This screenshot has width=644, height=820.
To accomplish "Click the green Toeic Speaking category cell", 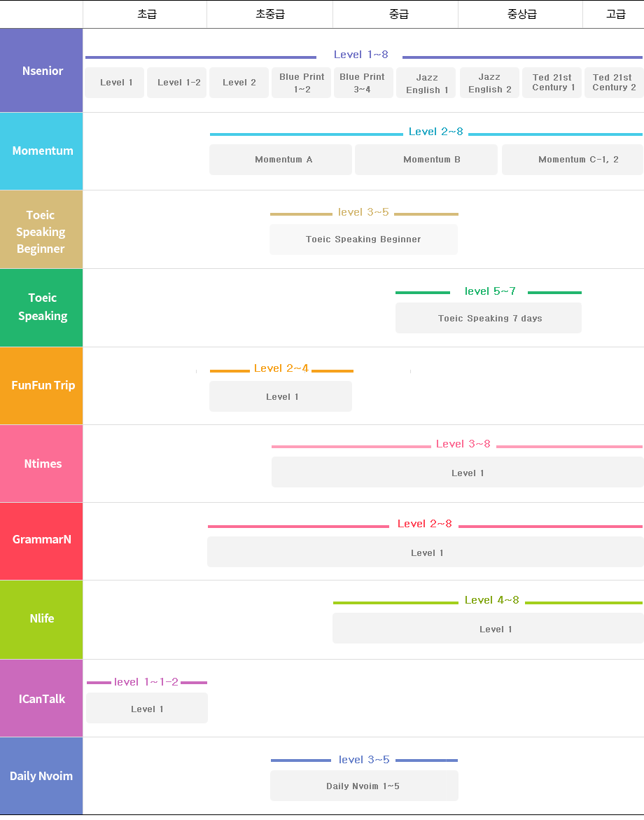I will coord(41,307).
